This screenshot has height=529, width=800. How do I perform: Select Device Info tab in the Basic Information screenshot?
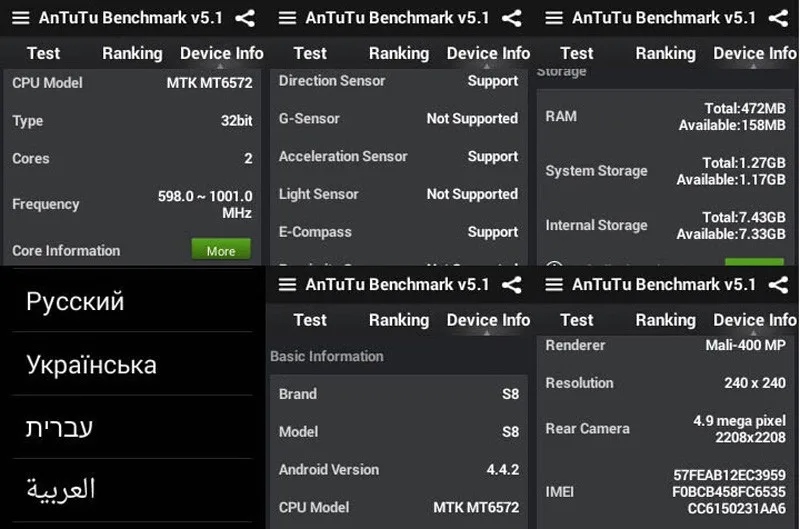488,320
